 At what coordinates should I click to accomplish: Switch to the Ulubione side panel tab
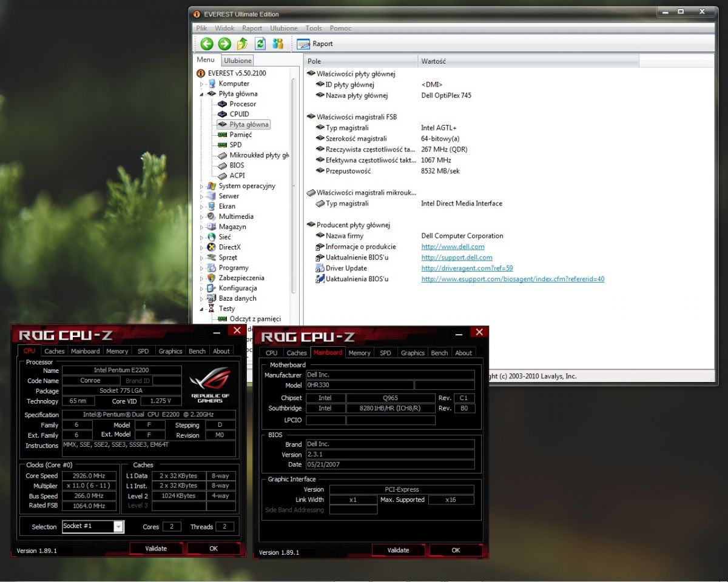(x=237, y=61)
